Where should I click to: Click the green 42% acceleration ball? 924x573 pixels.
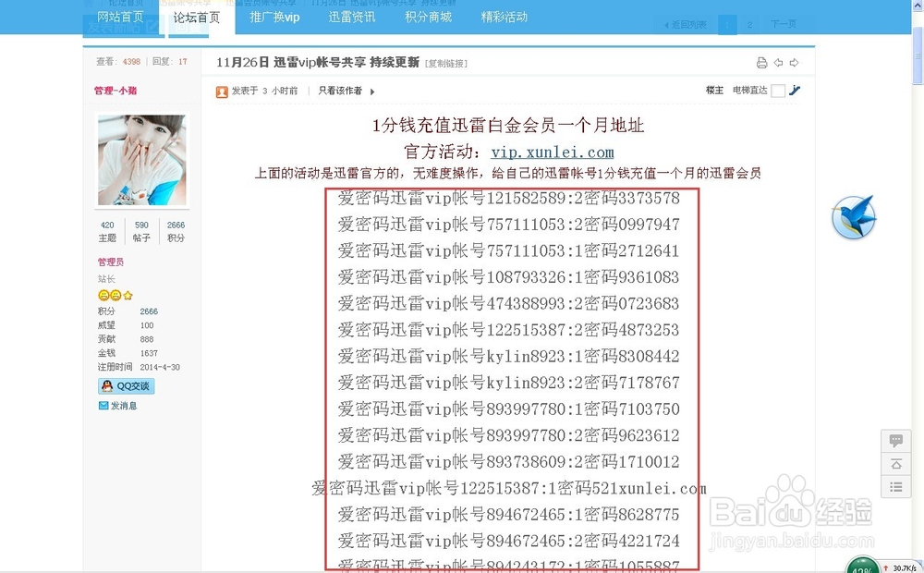[863, 565]
